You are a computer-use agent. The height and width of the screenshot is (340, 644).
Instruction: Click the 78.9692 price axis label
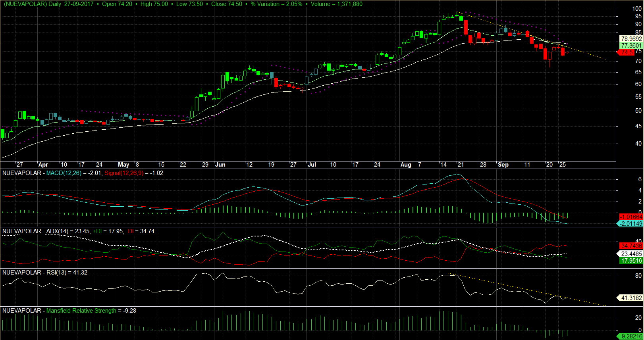click(631, 39)
